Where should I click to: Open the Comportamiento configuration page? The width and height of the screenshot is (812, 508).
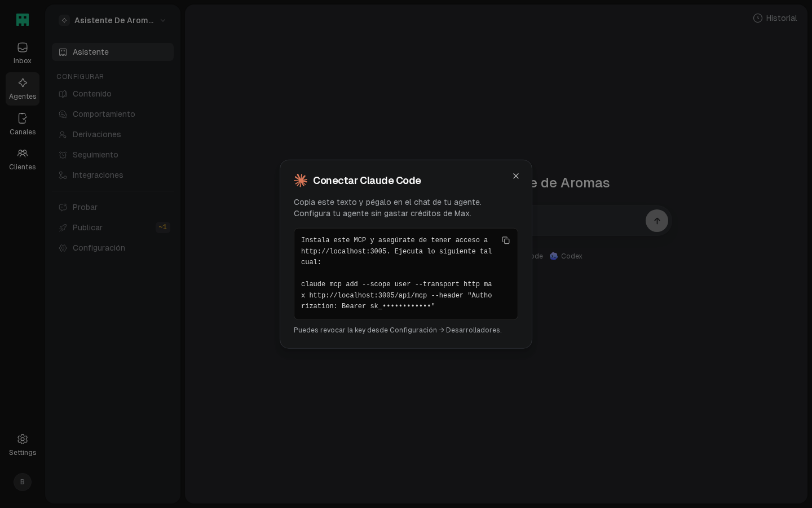pyautogui.click(x=113, y=114)
